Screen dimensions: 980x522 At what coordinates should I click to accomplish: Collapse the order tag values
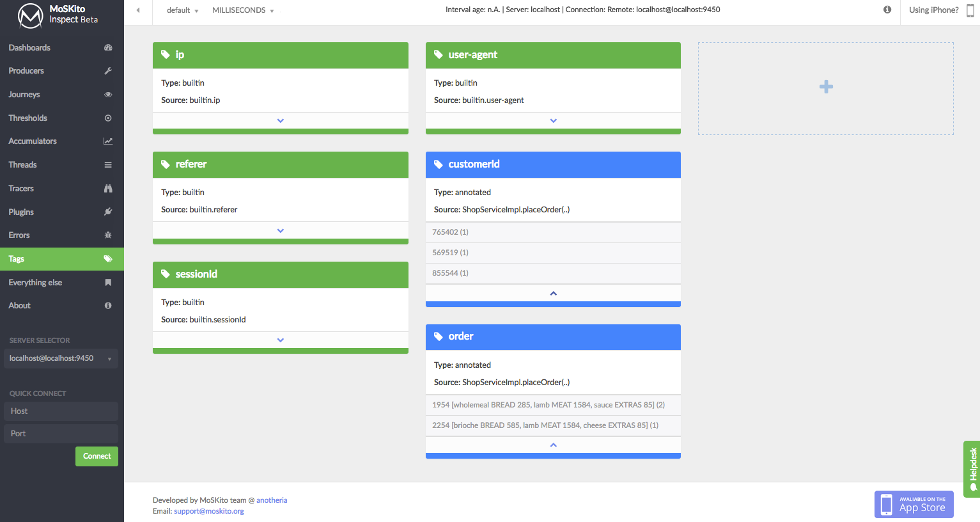tap(554, 445)
